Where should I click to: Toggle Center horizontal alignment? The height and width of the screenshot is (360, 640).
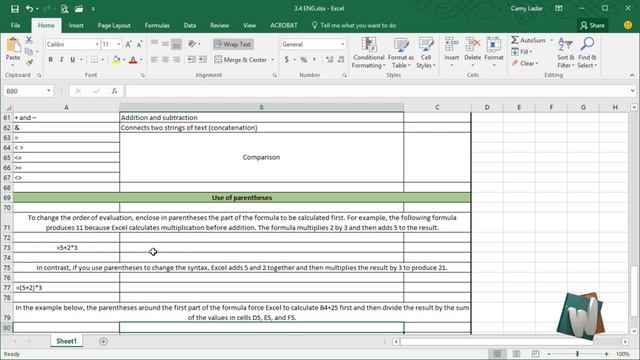coord(165,60)
